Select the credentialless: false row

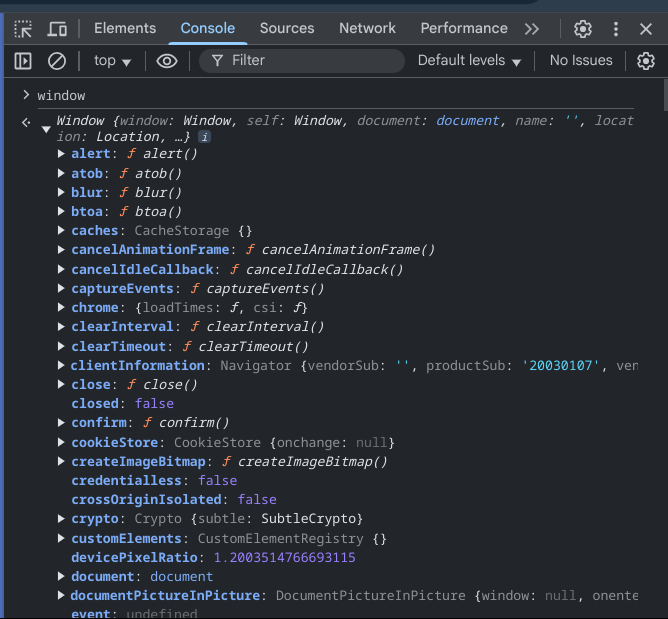coord(154,481)
